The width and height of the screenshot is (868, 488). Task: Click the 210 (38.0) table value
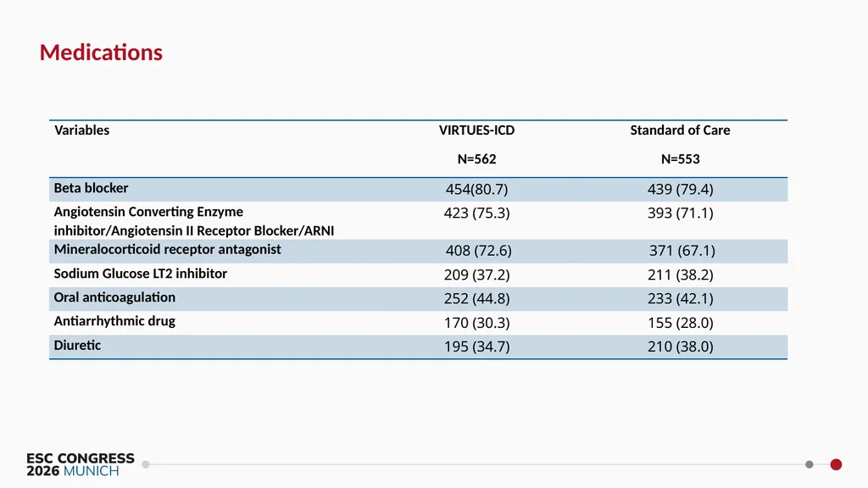click(681, 347)
